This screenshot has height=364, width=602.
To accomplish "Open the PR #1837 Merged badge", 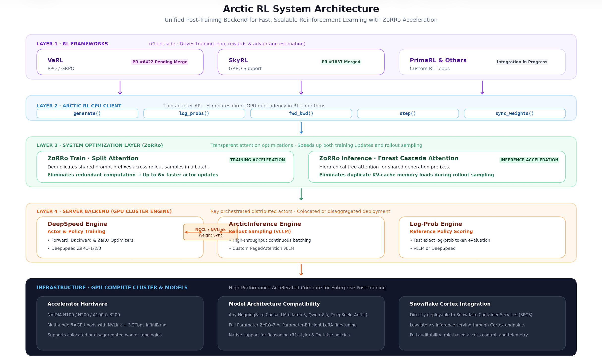I will (341, 62).
